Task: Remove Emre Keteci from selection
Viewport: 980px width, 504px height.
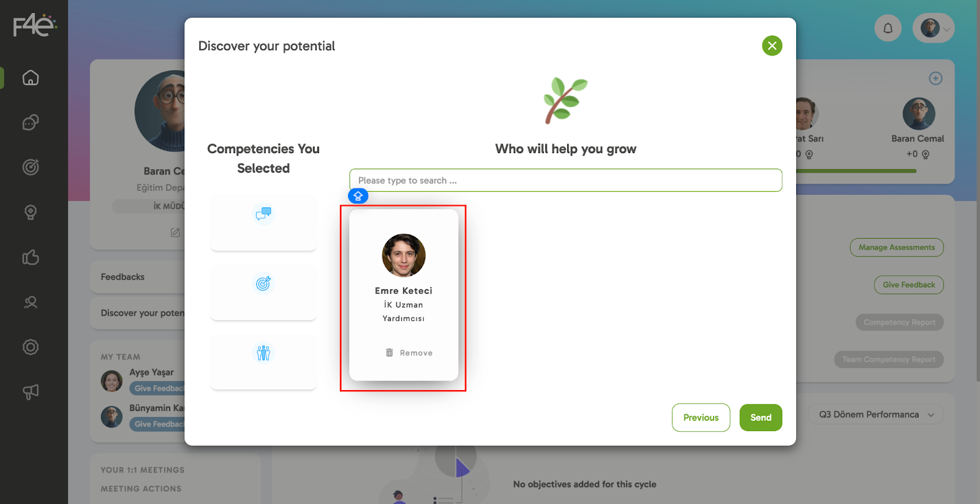Action: [409, 353]
